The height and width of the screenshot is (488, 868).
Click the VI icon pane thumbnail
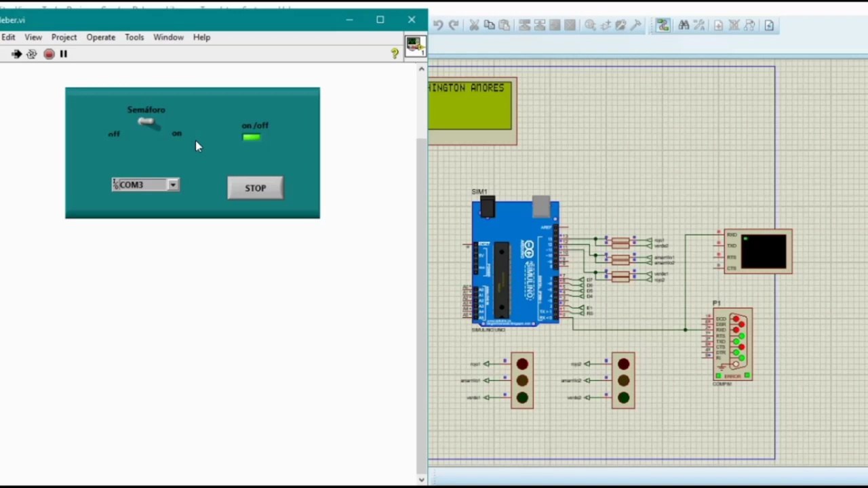tap(415, 45)
